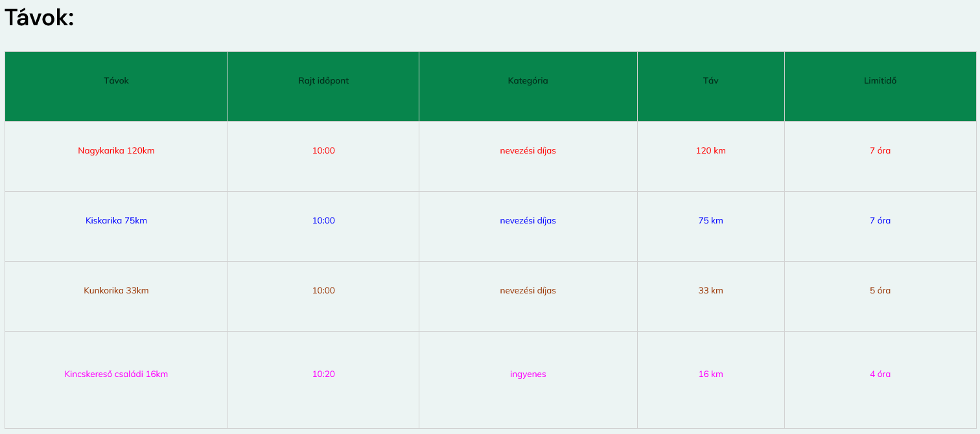Image resolution: width=980 pixels, height=434 pixels.
Task: Click the '33 km' distance cell
Action: (710, 291)
